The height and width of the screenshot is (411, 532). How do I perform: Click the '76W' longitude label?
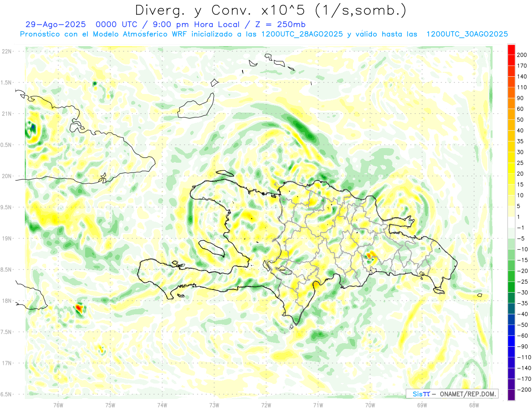58,405
